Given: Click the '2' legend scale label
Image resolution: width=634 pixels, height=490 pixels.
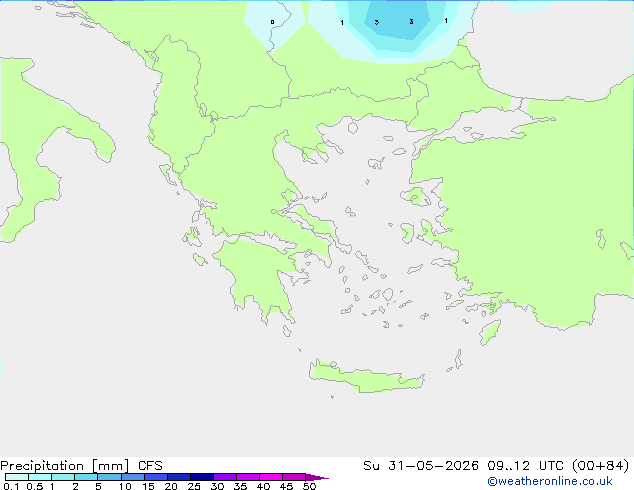Looking at the screenshot, I should 75,486.
